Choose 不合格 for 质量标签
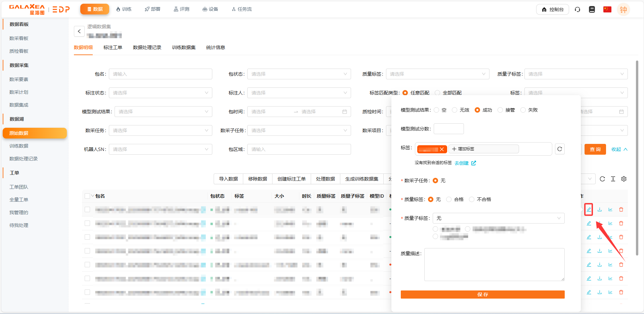The height and width of the screenshot is (314, 644). pyautogui.click(x=472, y=199)
